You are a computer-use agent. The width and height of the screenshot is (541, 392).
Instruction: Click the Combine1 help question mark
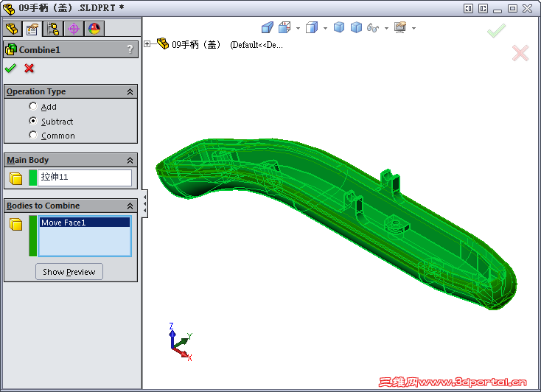[130, 49]
